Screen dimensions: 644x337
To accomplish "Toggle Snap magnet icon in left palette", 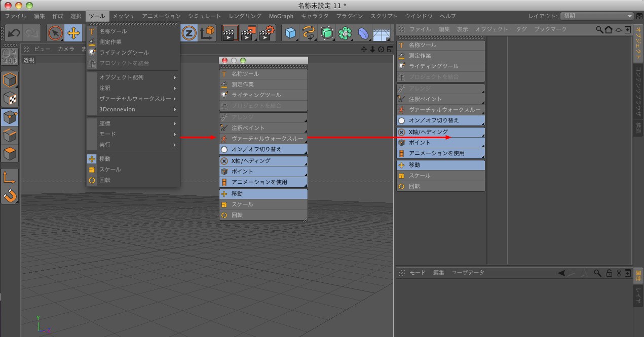I will [10, 195].
